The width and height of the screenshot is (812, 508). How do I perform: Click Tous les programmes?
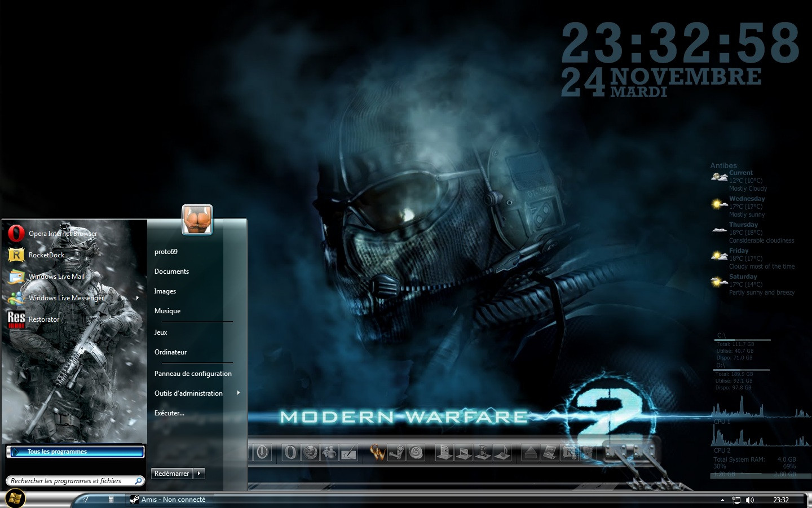[x=76, y=452]
